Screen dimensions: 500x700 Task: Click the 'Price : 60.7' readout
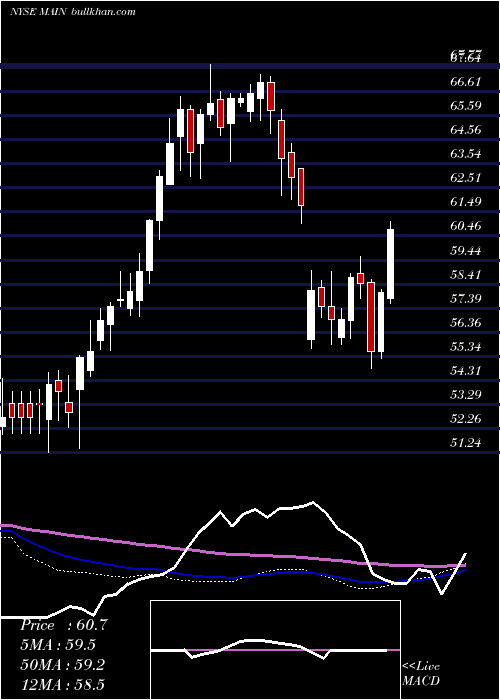(64, 625)
